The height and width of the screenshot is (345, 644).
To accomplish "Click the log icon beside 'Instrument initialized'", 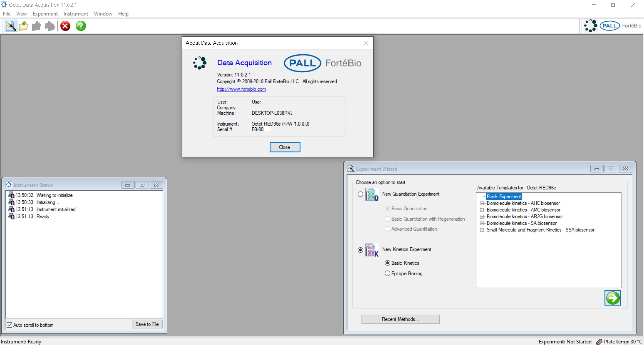I will tap(11, 209).
